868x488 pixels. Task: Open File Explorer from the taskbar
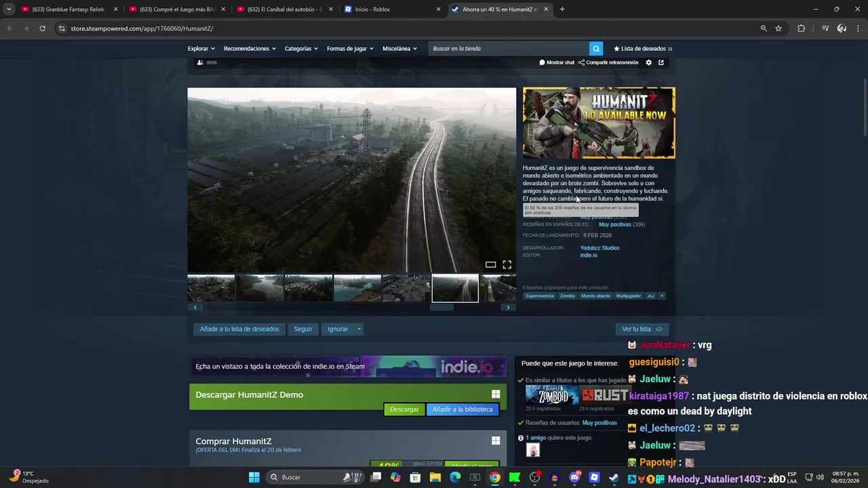435,477
